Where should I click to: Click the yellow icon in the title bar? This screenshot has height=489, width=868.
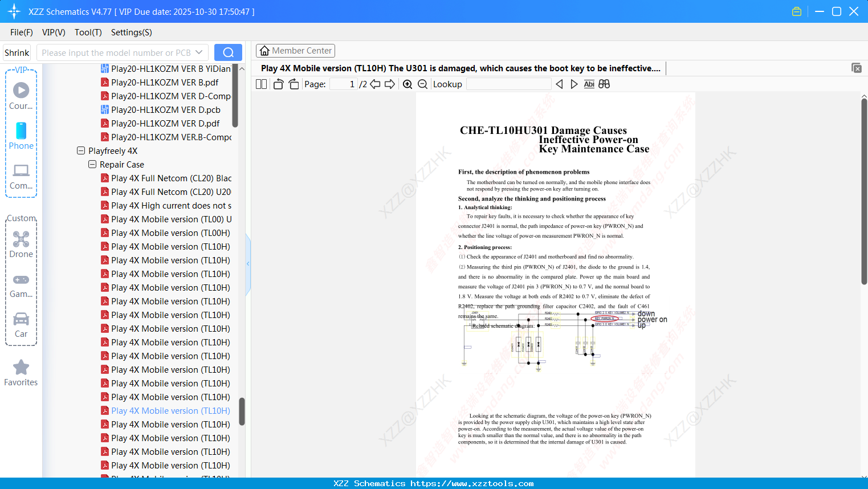coord(797,11)
